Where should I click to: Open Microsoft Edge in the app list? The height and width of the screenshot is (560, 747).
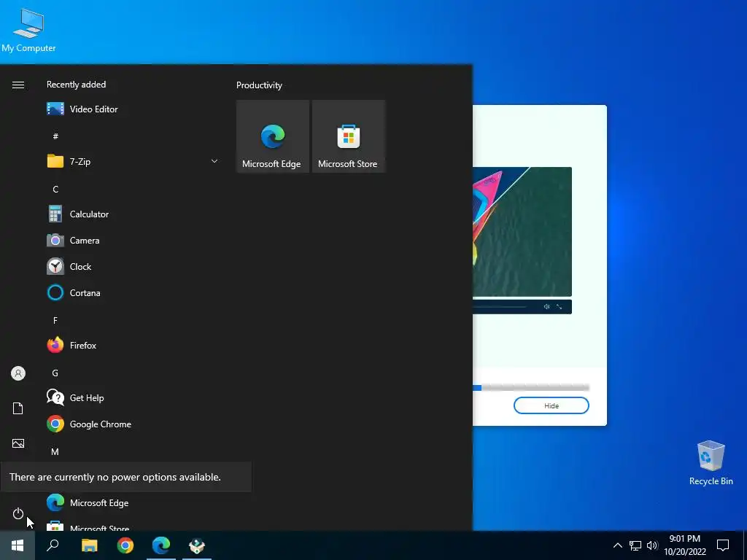pyautogui.click(x=133, y=503)
